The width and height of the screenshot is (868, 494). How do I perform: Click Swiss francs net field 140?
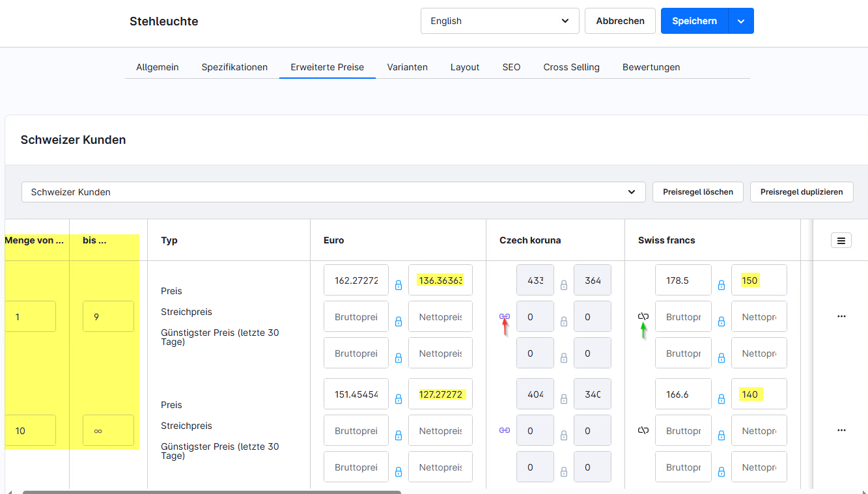(x=759, y=394)
